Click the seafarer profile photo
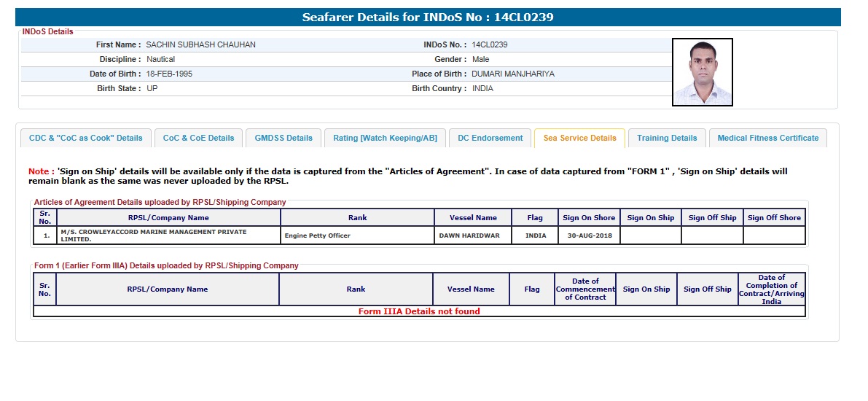868x401 pixels. point(702,72)
